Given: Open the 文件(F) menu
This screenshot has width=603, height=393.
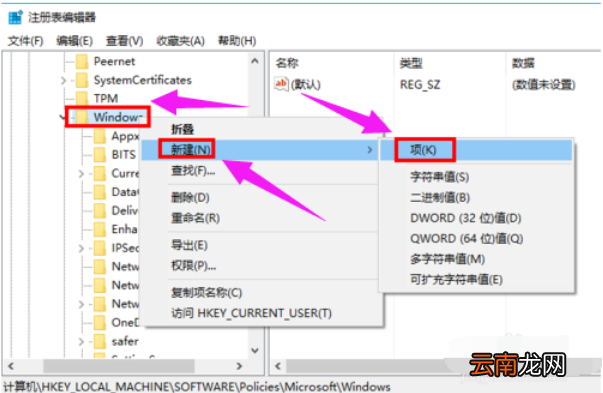Looking at the screenshot, I should coord(25,41).
